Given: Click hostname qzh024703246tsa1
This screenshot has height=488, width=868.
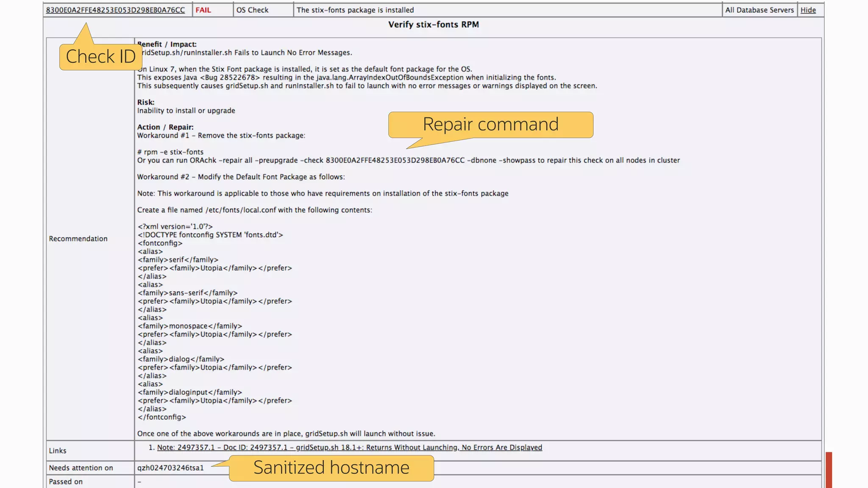Looking at the screenshot, I should click(x=170, y=468).
